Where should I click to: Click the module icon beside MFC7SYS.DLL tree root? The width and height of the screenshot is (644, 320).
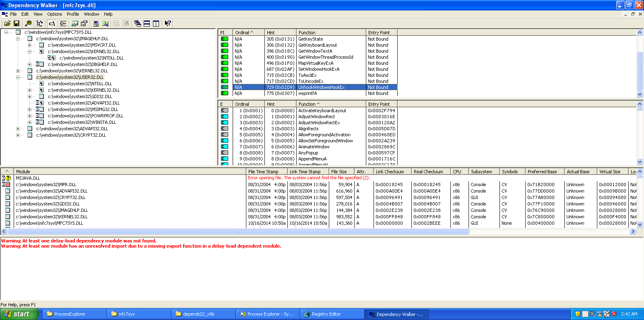(x=18, y=32)
